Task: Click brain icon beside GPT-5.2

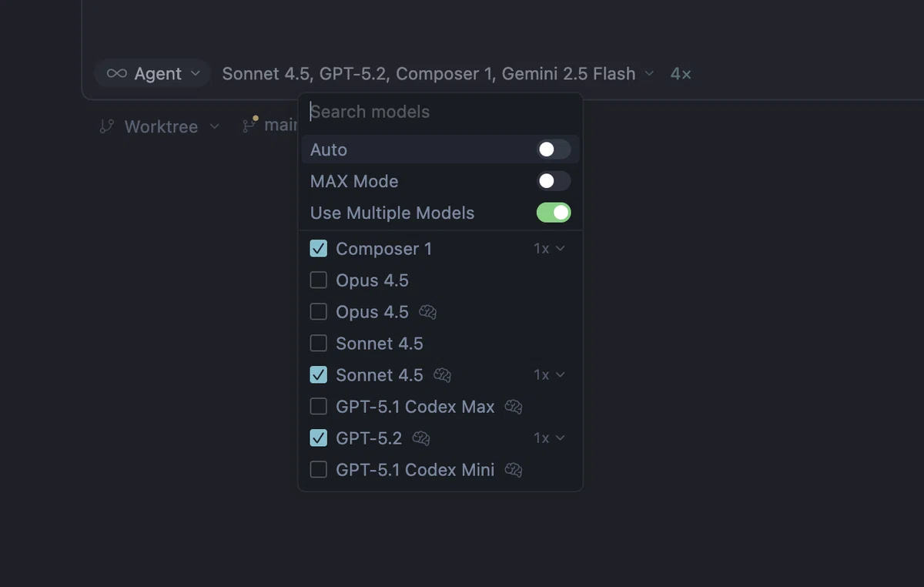Action: (421, 438)
